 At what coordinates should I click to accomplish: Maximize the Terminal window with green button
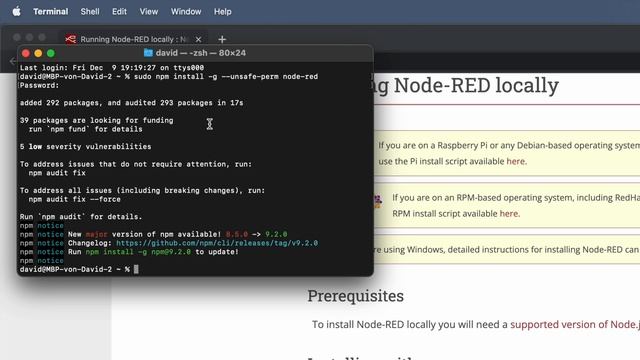pos(51,53)
